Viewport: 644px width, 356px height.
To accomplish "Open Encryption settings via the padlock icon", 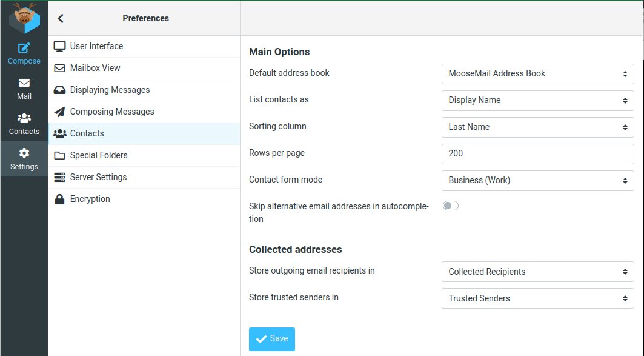I will (59, 199).
